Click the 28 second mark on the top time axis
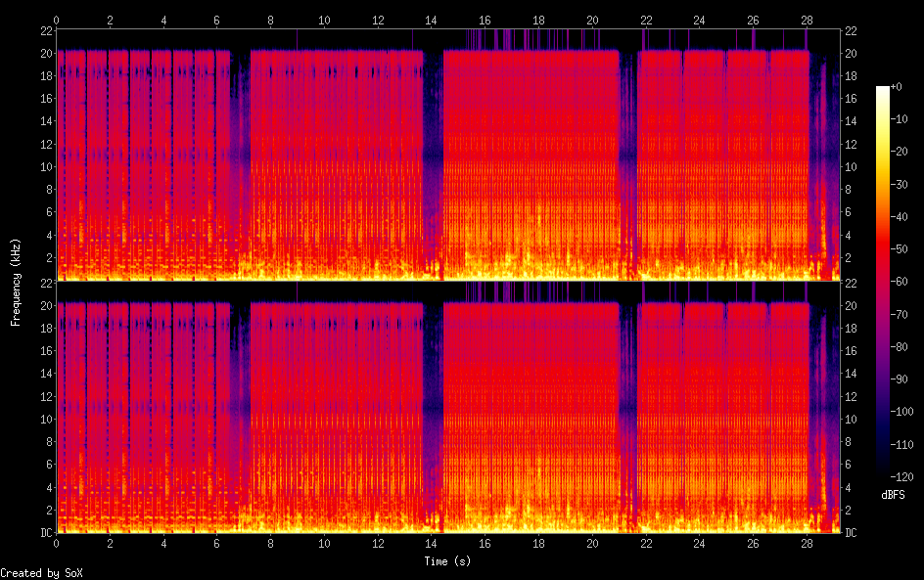Viewport: 924px width, 580px height. pyautogui.click(x=806, y=20)
